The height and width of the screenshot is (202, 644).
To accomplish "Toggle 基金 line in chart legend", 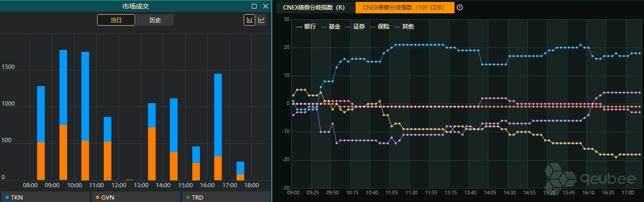I will (331, 27).
